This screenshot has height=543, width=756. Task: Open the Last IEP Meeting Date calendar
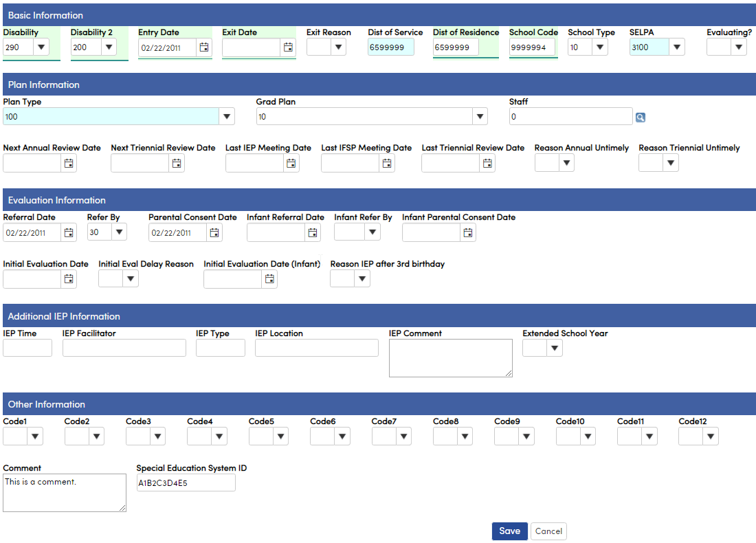click(290, 163)
